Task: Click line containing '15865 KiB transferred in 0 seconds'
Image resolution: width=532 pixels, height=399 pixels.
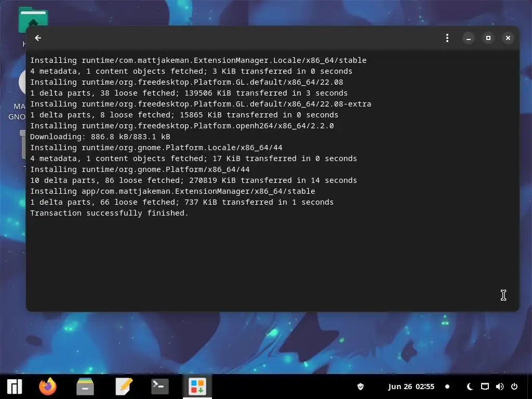Action: pos(184,115)
